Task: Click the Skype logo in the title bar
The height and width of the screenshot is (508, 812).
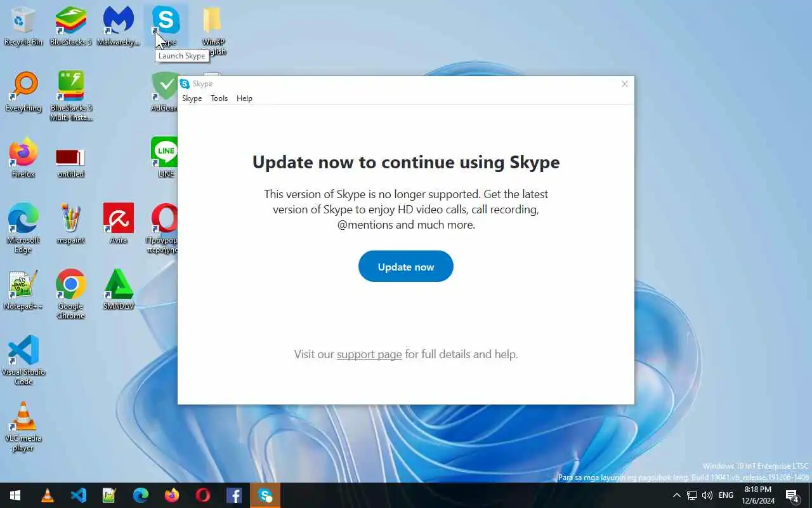Action: pos(185,84)
